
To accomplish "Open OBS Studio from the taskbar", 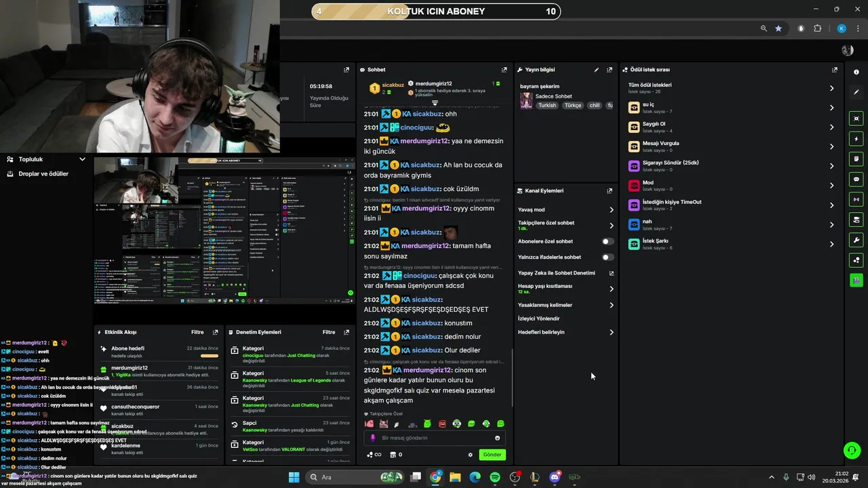I will (515, 477).
